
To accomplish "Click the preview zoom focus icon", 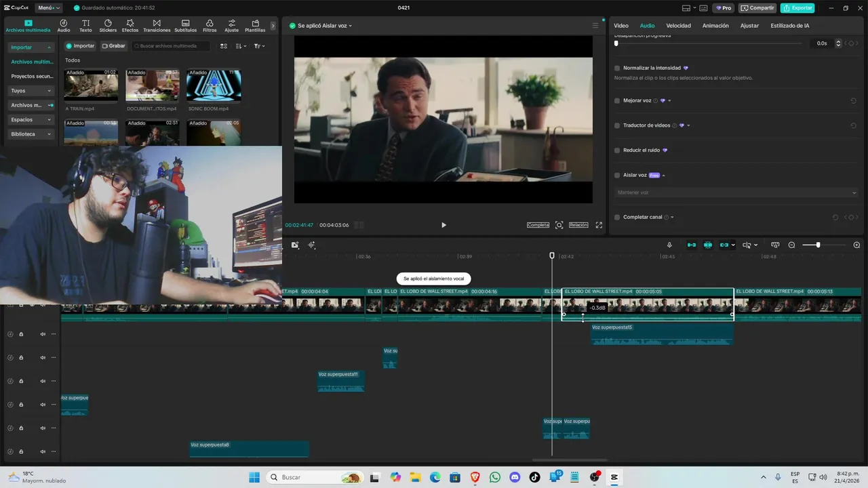I will pos(559,225).
